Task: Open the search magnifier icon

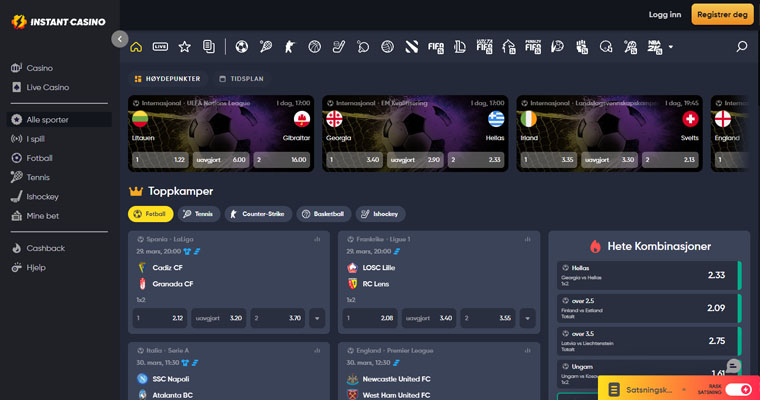Action: point(742,47)
